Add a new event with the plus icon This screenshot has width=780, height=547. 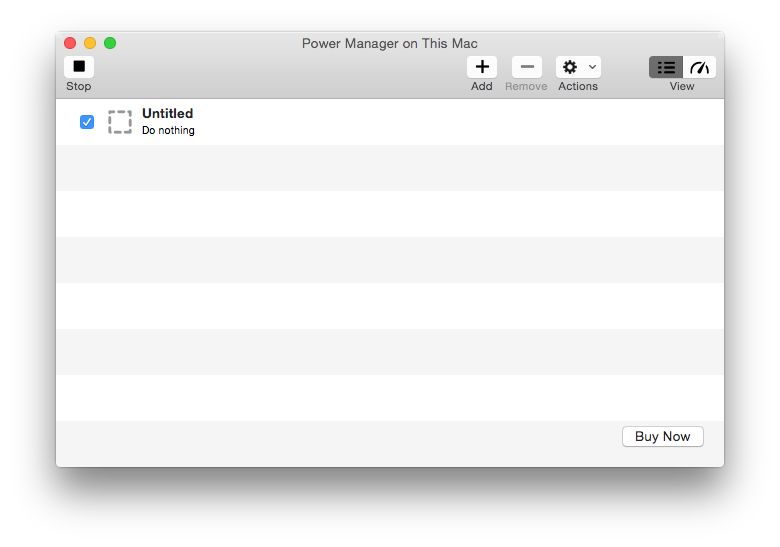coord(482,67)
